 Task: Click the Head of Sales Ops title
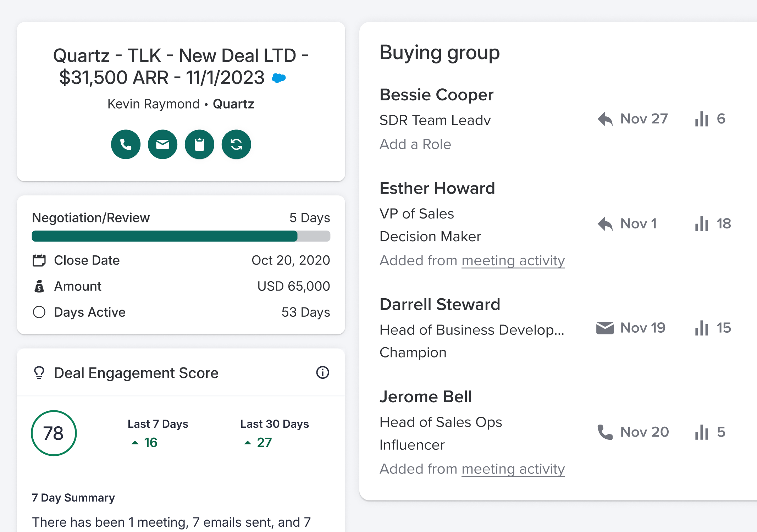441,422
